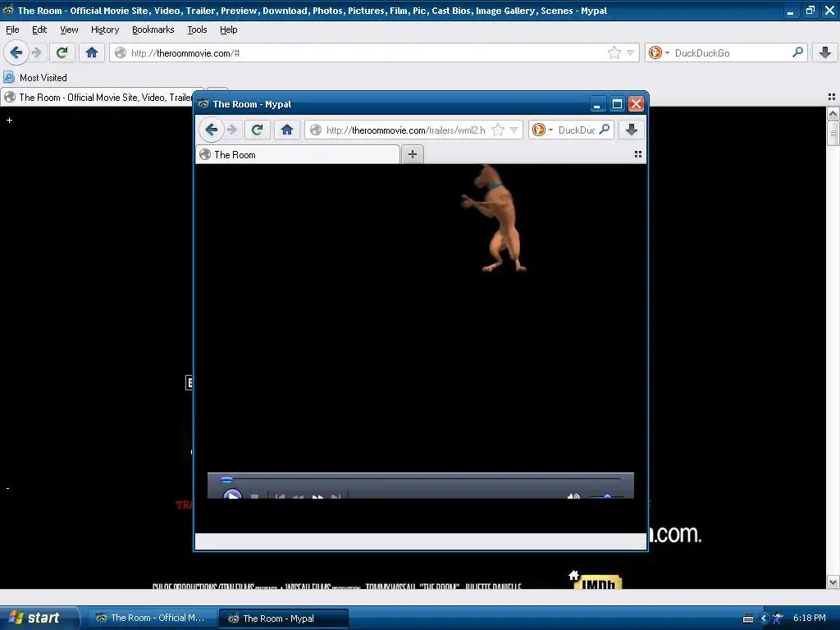Viewport: 840px width, 630px height.
Task: Click the messenger figure tray icon
Action: click(x=778, y=619)
